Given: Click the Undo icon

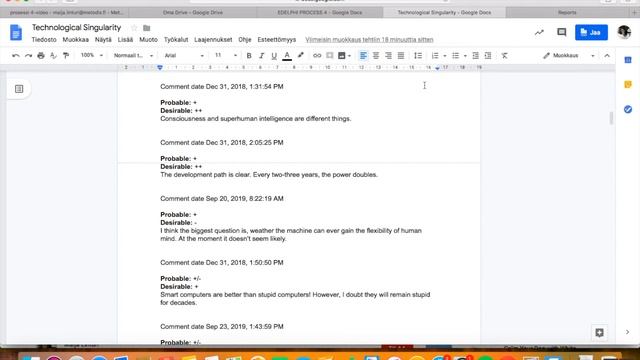Looking at the screenshot, I should pyautogui.click(x=16, y=56).
